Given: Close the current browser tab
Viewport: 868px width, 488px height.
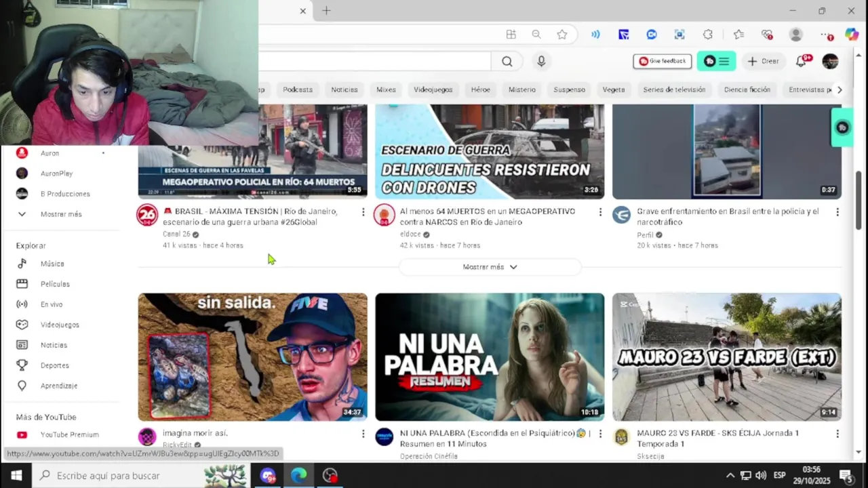Looking at the screenshot, I should tap(302, 11).
